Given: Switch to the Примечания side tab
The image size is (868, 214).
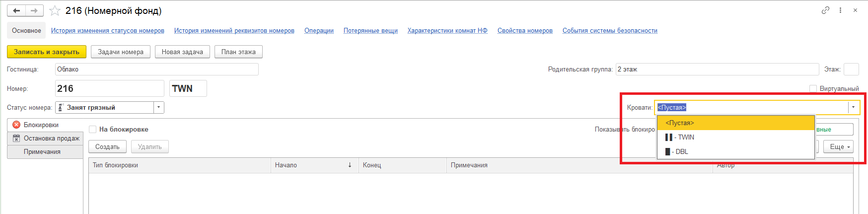Looking at the screenshot, I should tap(45, 151).
